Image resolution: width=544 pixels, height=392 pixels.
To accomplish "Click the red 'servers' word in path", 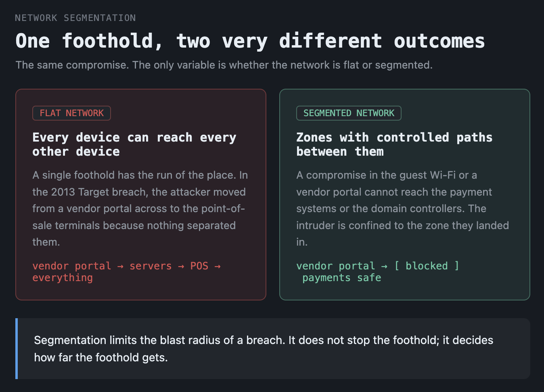I will pyautogui.click(x=151, y=266).
